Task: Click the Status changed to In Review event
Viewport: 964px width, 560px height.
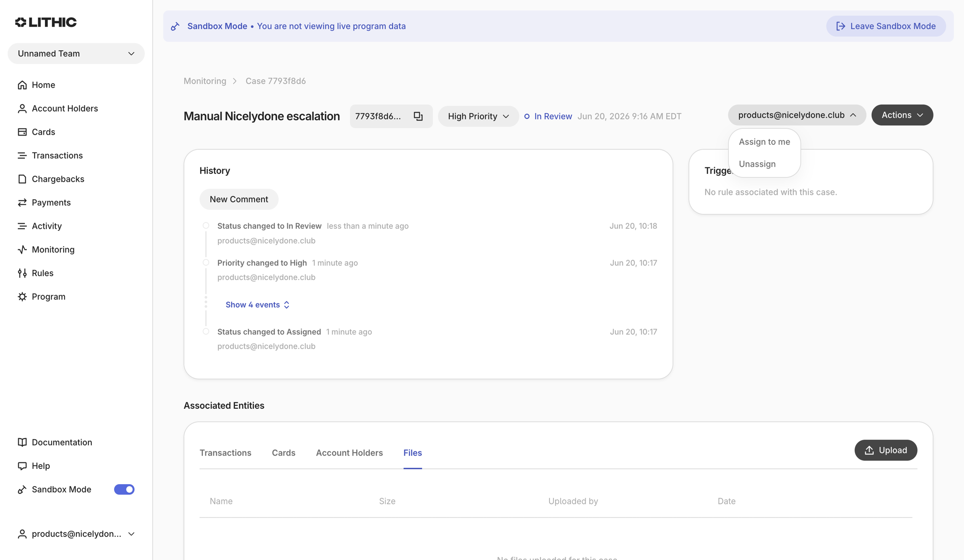Action: coord(270,226)
